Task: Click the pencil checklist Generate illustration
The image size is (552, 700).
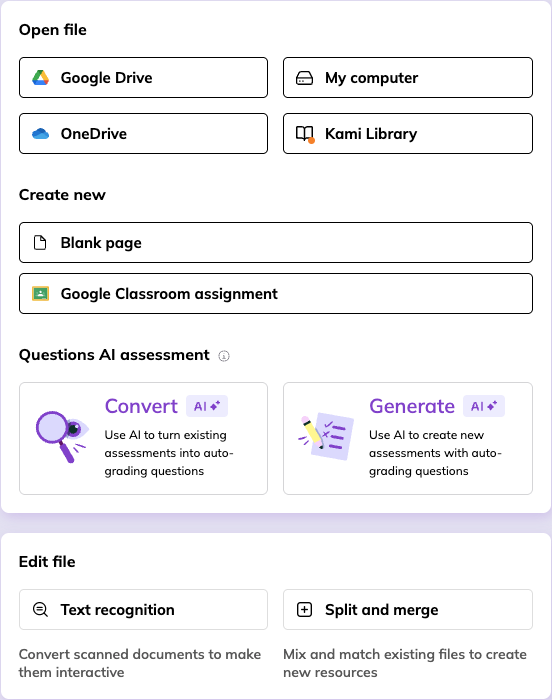Action: (326, 436)
